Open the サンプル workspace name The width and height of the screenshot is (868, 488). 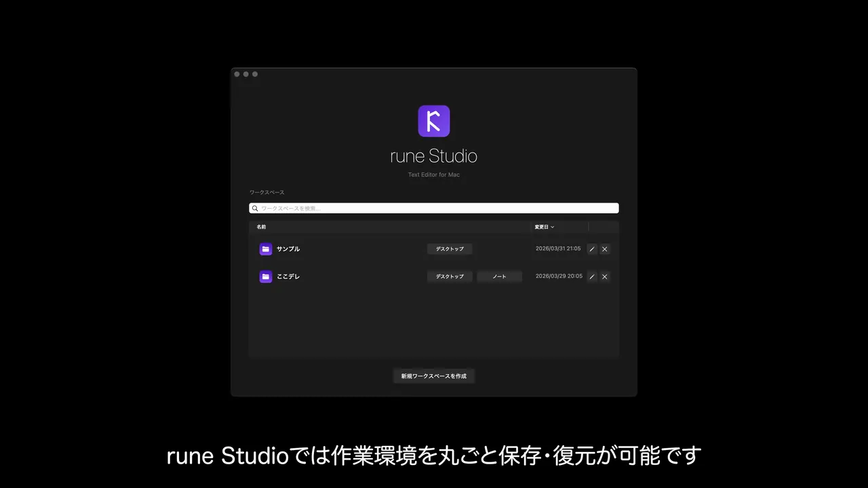tap(288, 249)
